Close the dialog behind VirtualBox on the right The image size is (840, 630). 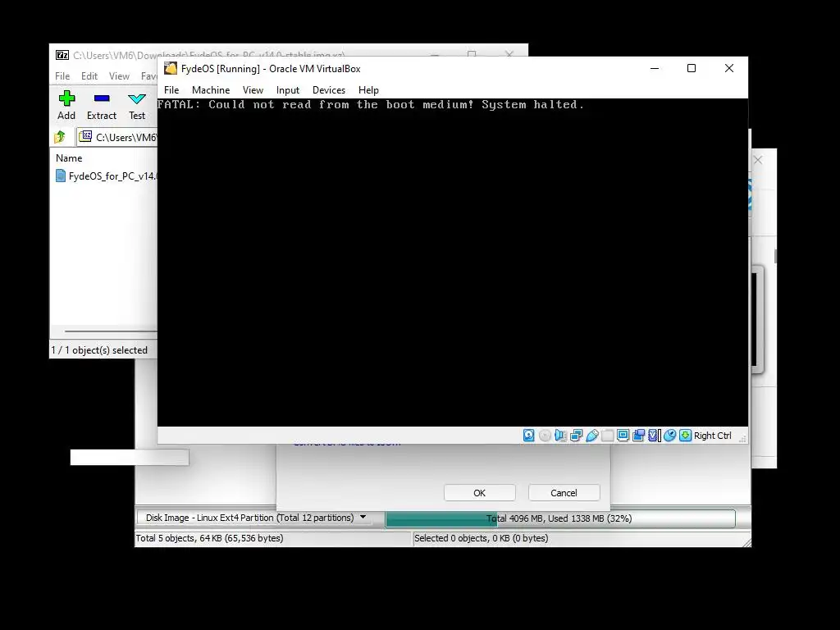coord(758,160)
